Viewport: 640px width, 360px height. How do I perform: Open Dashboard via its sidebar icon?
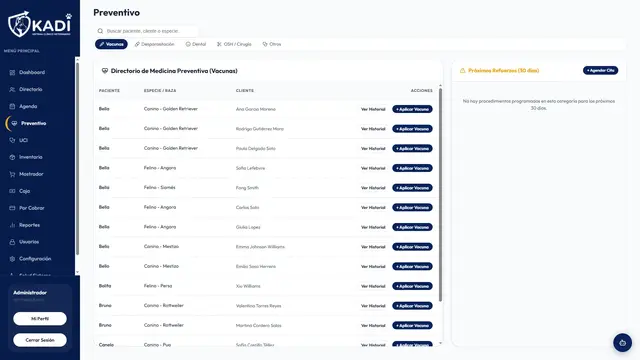tap(12, 72)
